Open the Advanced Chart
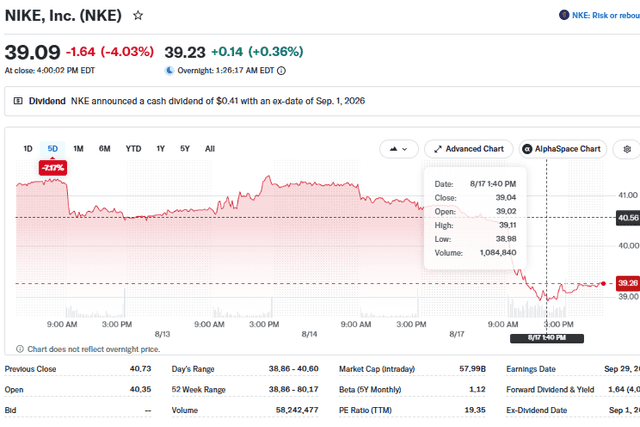 pos(469,149)
